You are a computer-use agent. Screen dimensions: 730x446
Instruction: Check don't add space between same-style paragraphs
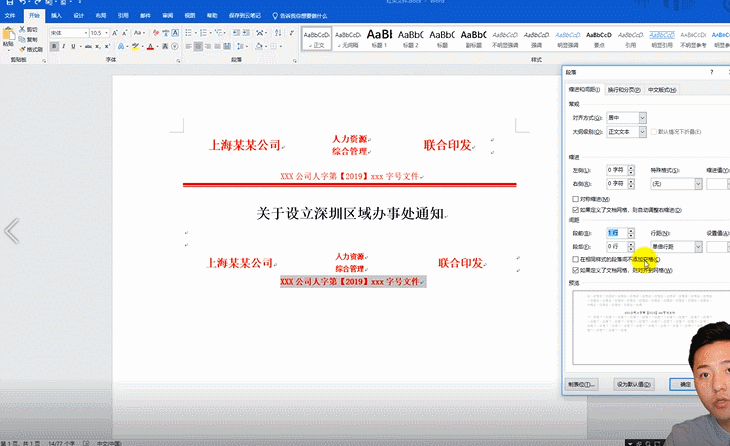575,259
